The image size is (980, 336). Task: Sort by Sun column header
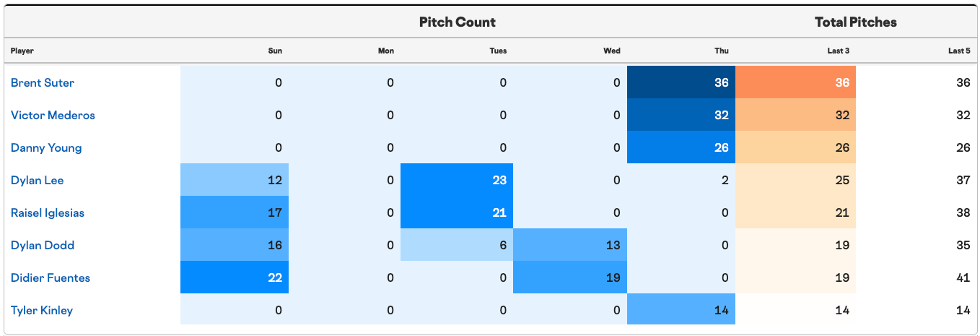point(275,51)
